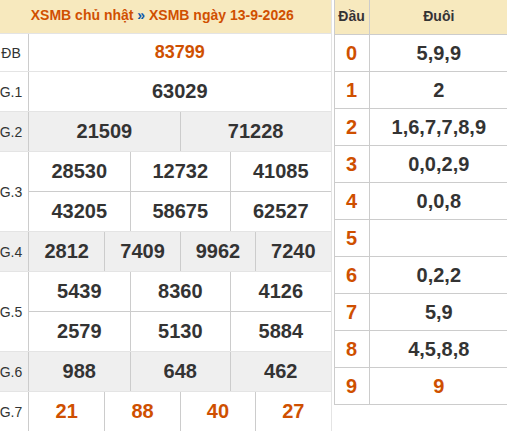Click the G.7 row label
This screenshot has width=507, height=431.
point(11,412)
